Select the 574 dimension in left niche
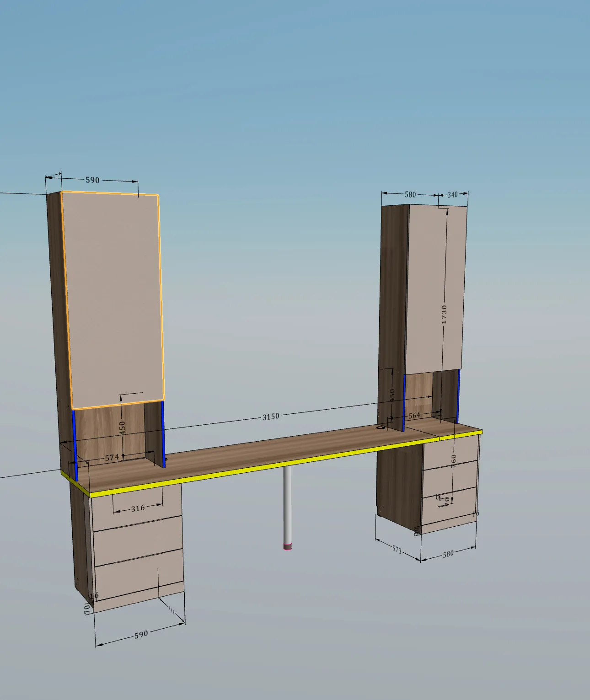590x700 pixels. coord(112,457)
